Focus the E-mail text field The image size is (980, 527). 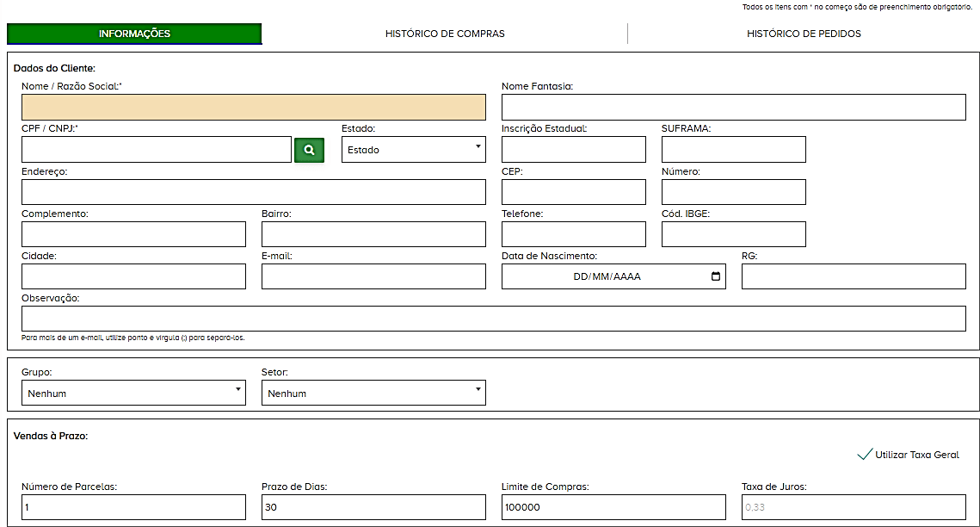click(373, 276)
